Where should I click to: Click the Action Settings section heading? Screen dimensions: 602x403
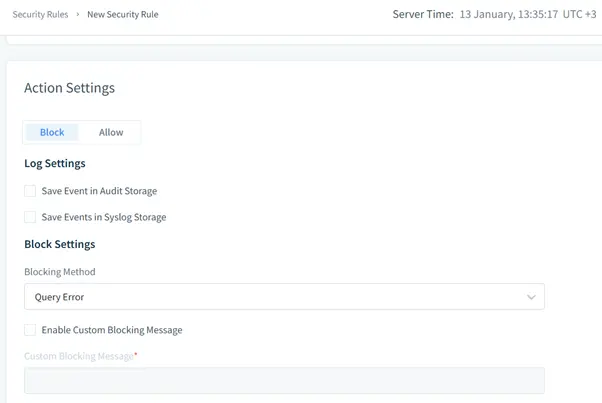click(69, 88)
